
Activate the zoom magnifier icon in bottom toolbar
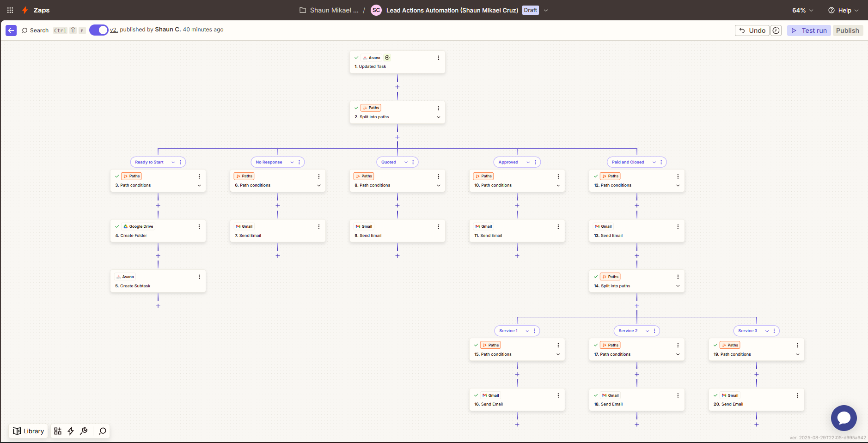(102, 431)
